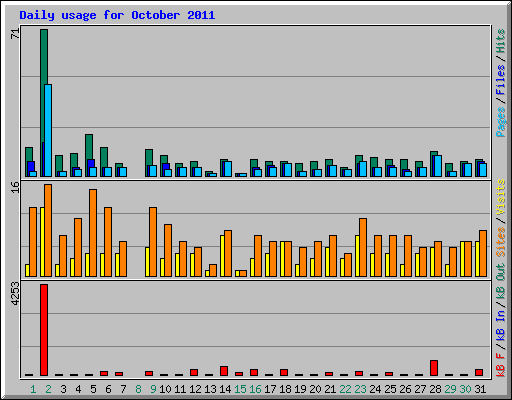
Task: Click the y-axis maximum value 4253
Action: point(15,294)
